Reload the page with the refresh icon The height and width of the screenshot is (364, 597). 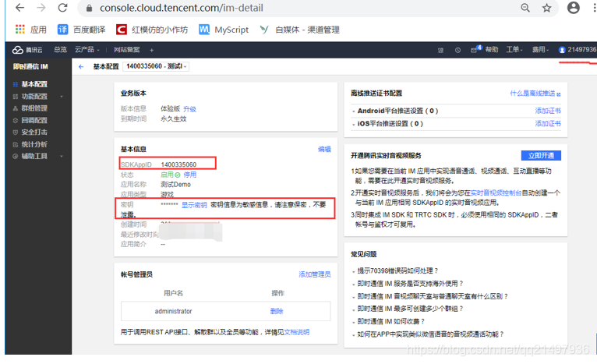[63, 8]
